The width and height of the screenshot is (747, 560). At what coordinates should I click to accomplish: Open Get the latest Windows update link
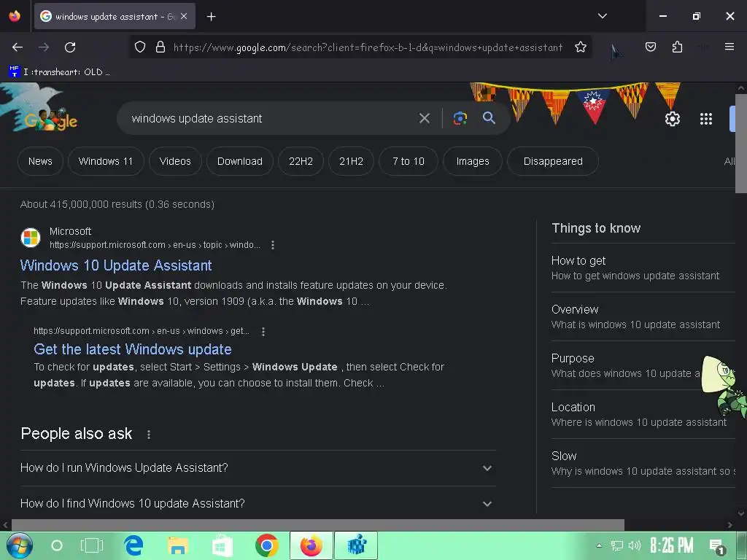point(133,349)
